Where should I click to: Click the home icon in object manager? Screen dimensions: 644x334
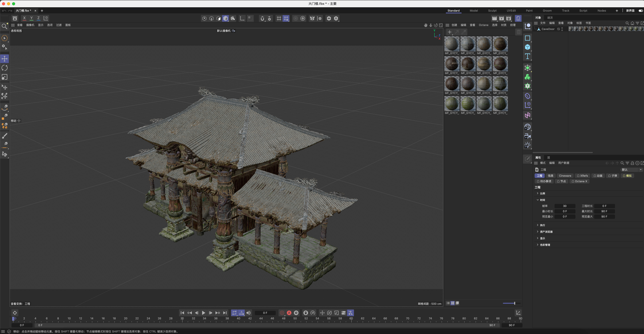pos(632,23)
